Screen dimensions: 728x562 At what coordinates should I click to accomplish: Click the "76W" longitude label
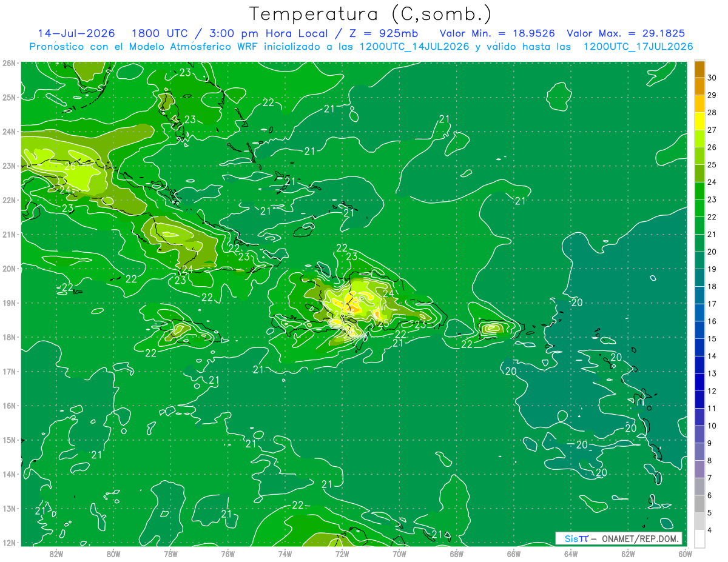(x=227, y=554)
